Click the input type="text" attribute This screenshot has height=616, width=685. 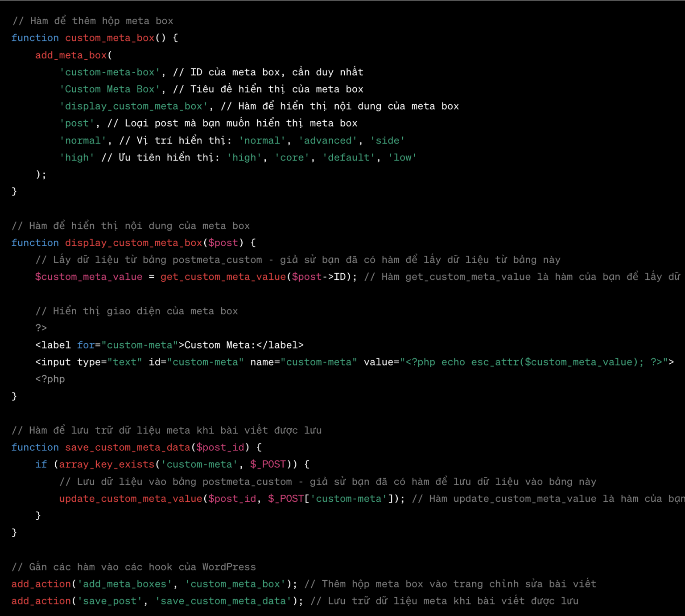pos(109,362)
